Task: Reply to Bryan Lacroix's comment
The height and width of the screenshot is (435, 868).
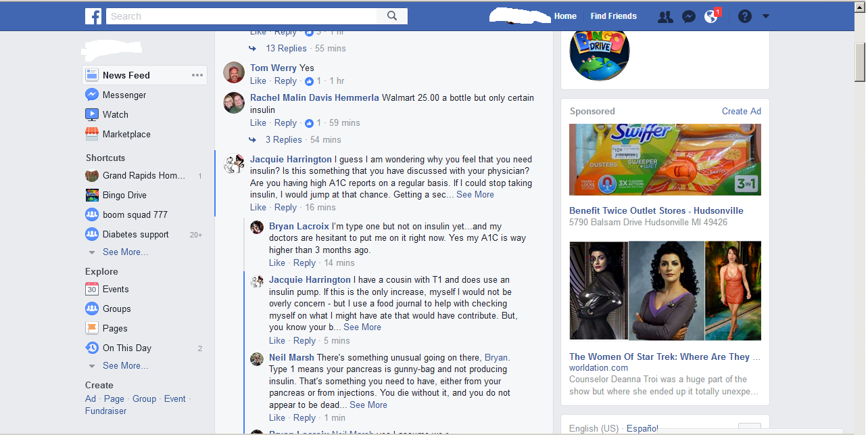Action: click(304, 262)
